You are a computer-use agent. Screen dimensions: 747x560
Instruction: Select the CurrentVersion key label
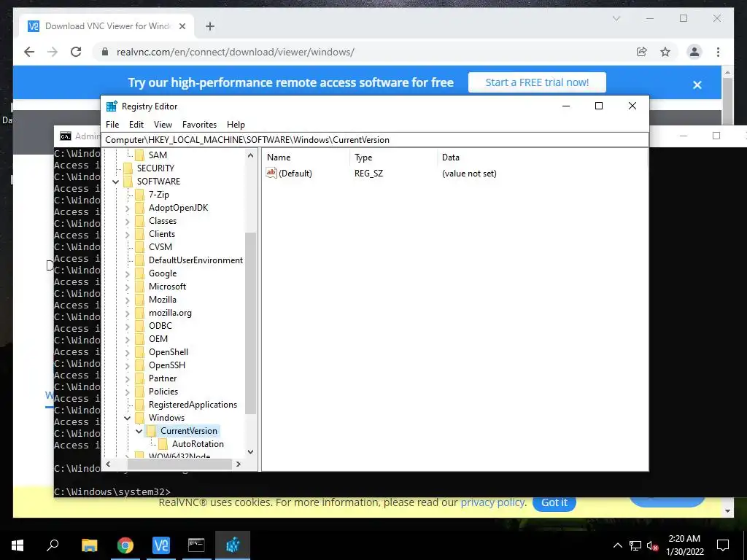[189, 430]
